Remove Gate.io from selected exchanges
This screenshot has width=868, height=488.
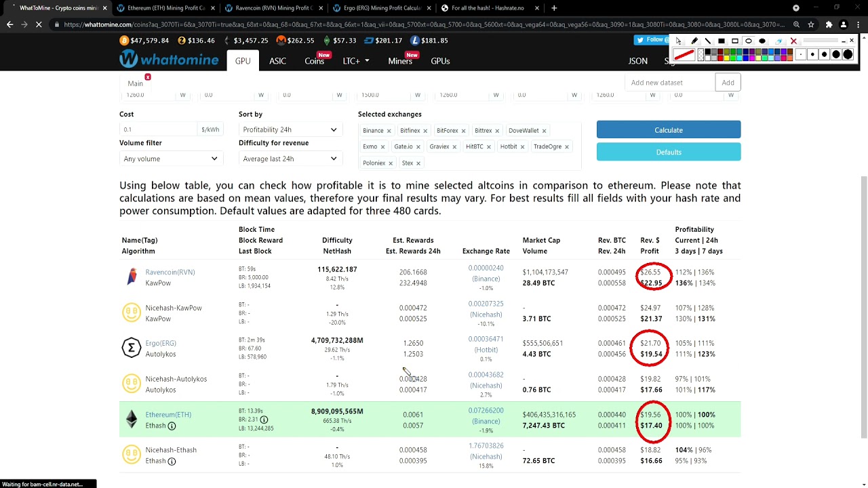[x=418, y=147]
